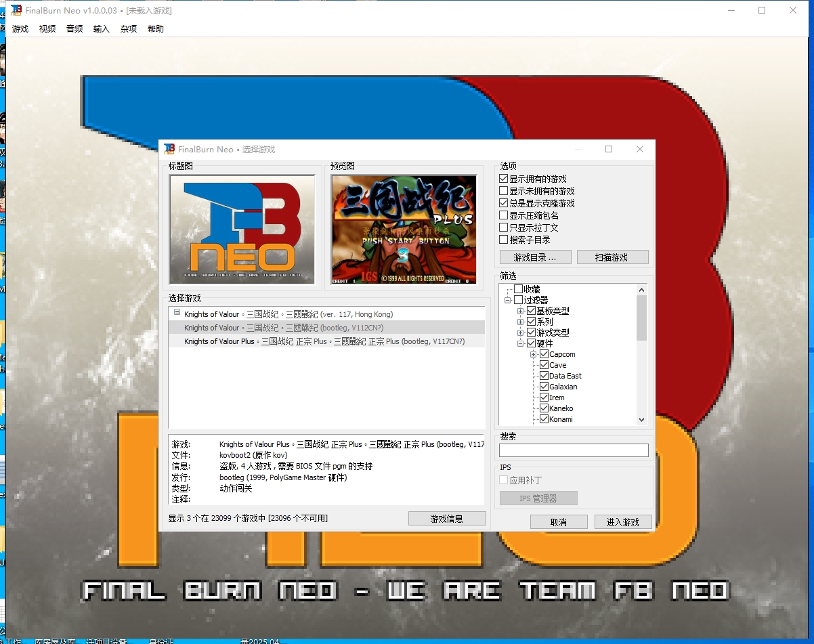Maximize the game selection dialog
Screen dimensions: 814x644
pyautogui.click(x=609, y=149)
